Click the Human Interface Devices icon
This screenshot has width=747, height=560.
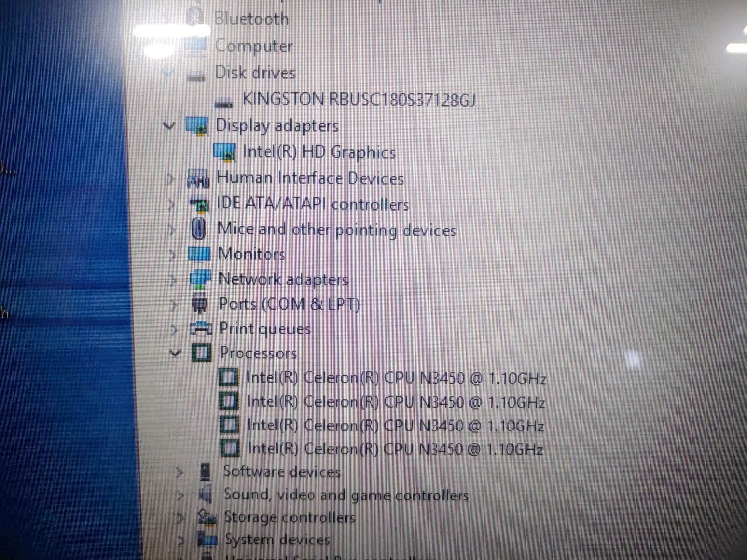(x=198, y=179)
